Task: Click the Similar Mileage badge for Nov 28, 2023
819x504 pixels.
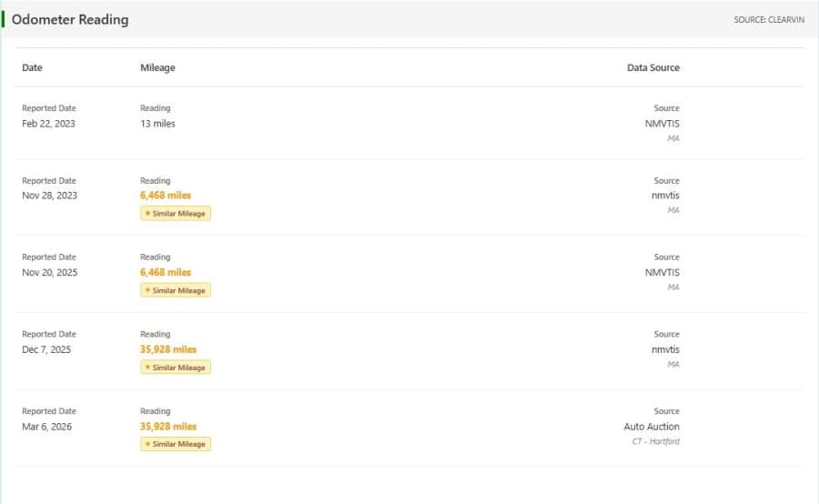Action: pyautogui.click(x=176, y=213)
